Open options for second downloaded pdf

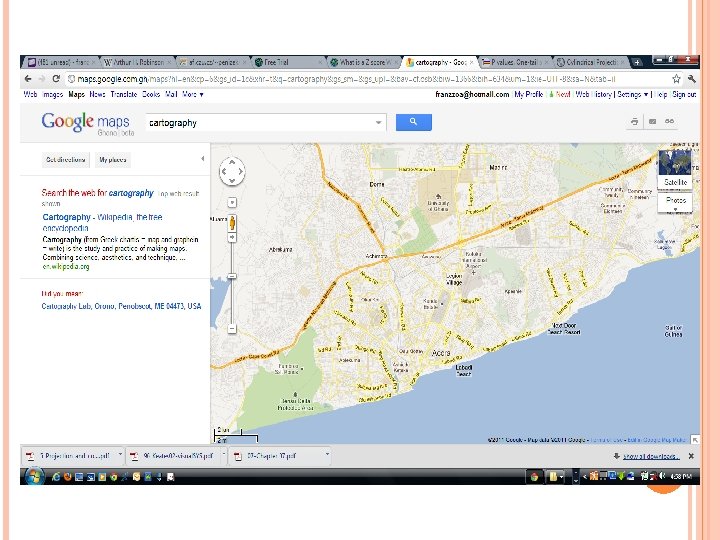(x=224, y=455)
